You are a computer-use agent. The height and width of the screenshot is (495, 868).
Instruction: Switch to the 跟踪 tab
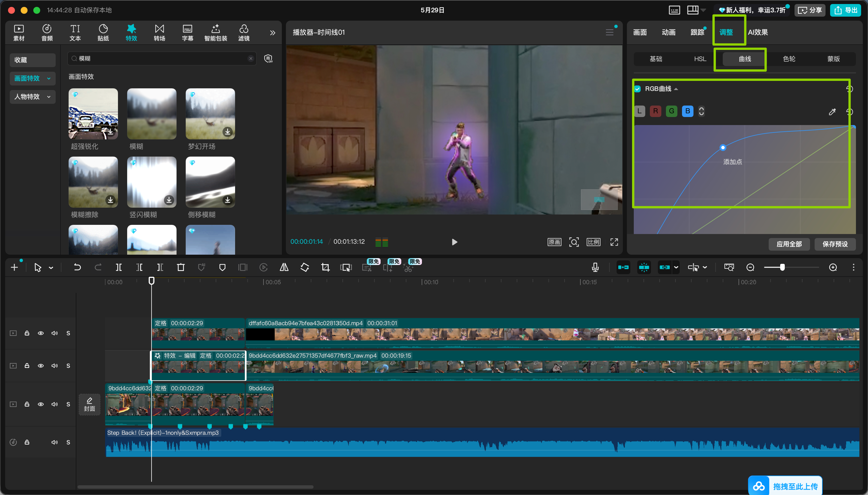(x=697, y=32)
